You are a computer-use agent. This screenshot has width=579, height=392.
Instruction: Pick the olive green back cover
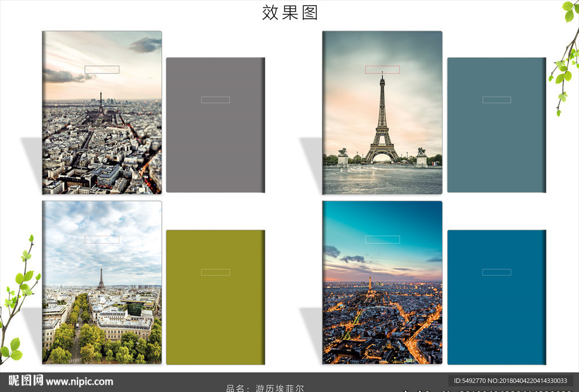(215, 298)
